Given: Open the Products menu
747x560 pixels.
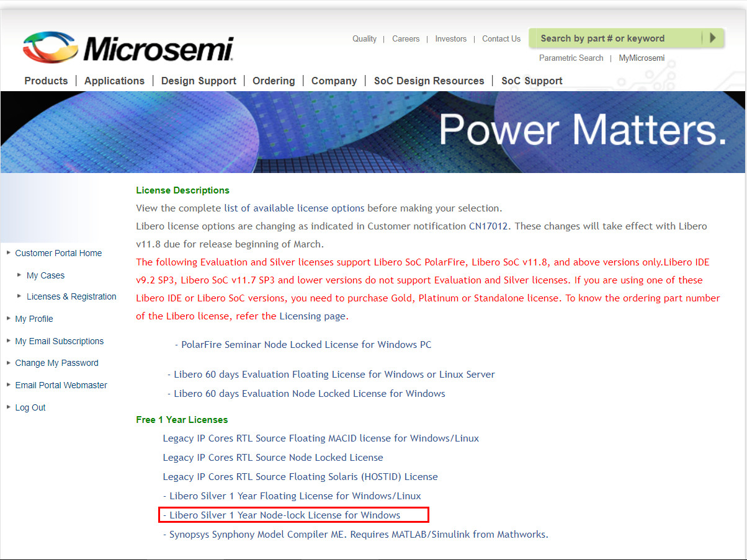Looking at the screenshot, I should tap(46, 81).
